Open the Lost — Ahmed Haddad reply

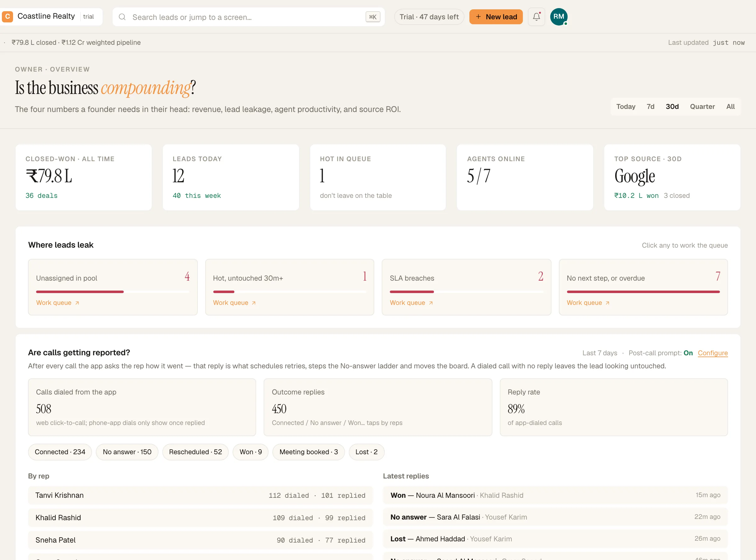pyautogui.click(x=555, y=539)
